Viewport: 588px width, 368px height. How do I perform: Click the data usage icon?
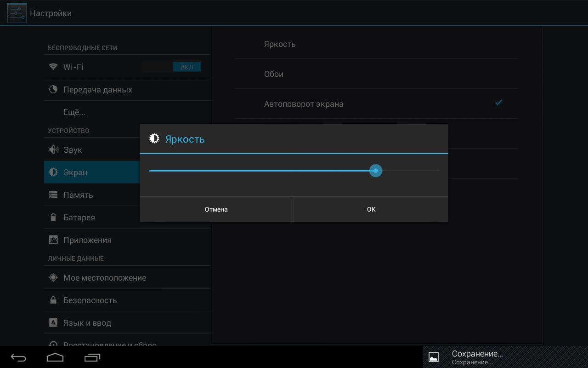53,90
